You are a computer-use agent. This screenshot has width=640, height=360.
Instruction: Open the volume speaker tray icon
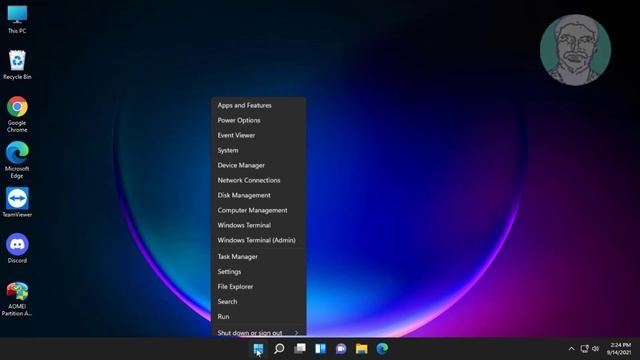pyautogui.click(x=596, y=349)
